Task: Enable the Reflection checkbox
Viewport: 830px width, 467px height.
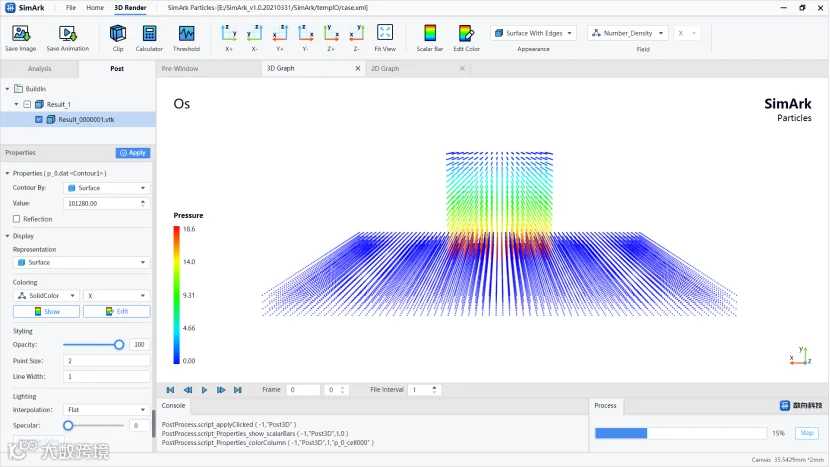Action: tap(16, 219)
